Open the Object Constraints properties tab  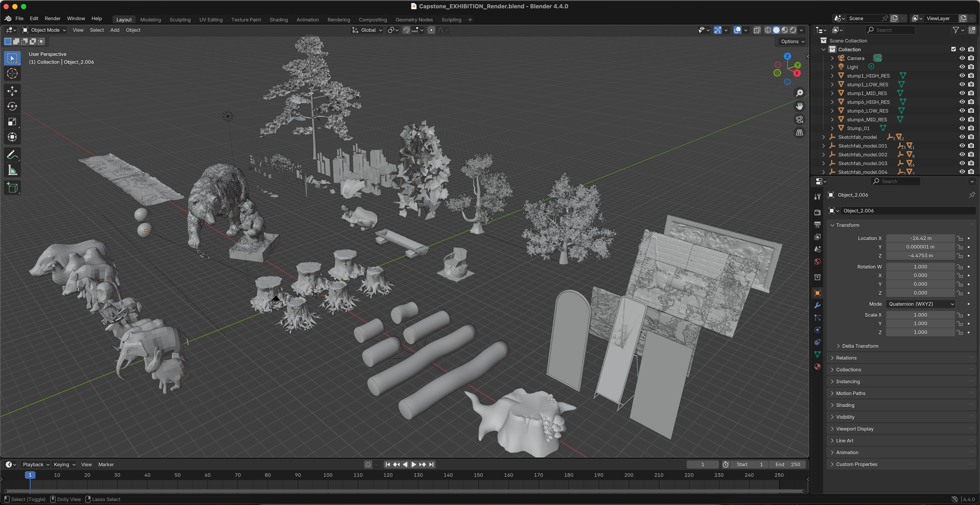[817, 342]
